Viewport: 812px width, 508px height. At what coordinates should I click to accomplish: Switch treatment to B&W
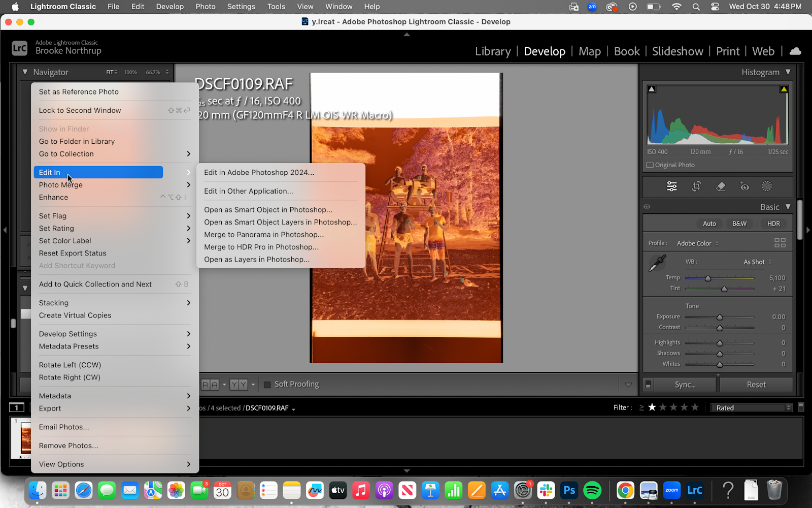pyautogui.click(x=739, y=224)
